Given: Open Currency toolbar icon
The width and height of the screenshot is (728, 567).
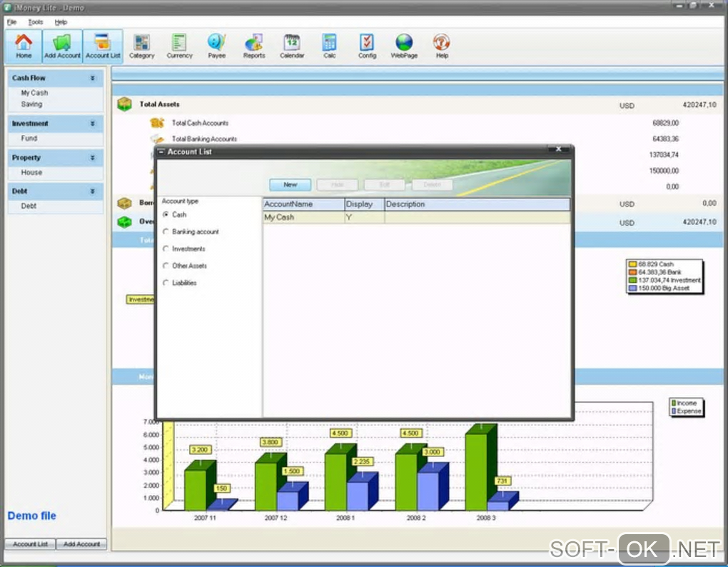Looking at the screenshot, I should (179, 46).
